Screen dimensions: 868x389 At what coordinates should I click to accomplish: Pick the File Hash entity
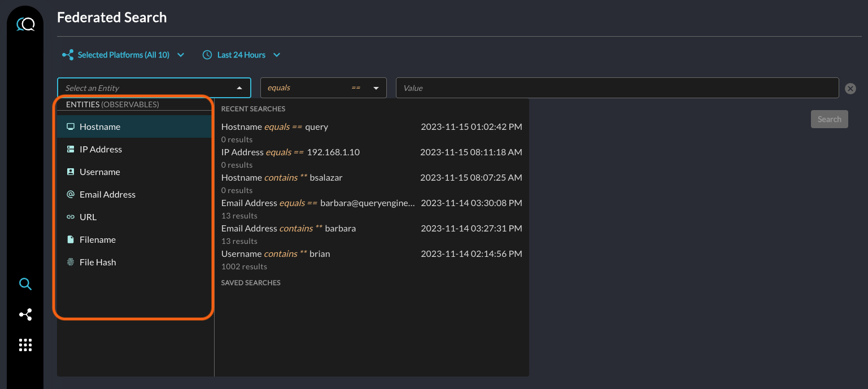[x=98, y=263]
